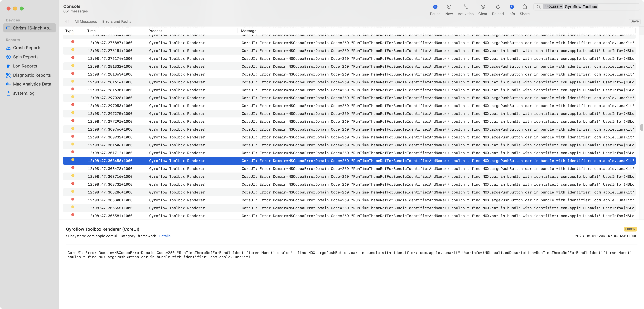Open the Details link in info pane
This screenshot has width=644, height=309.
pyautogui.click(x=165, y=236)
